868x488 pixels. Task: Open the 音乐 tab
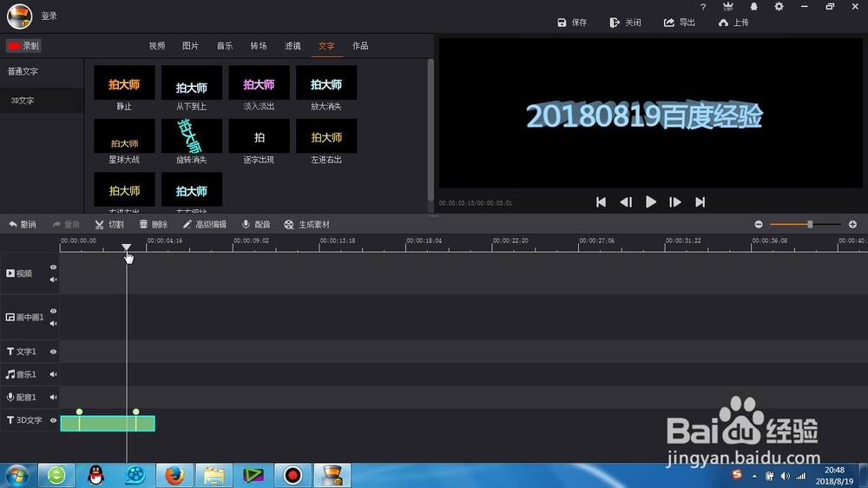click(x=225, y=46)
